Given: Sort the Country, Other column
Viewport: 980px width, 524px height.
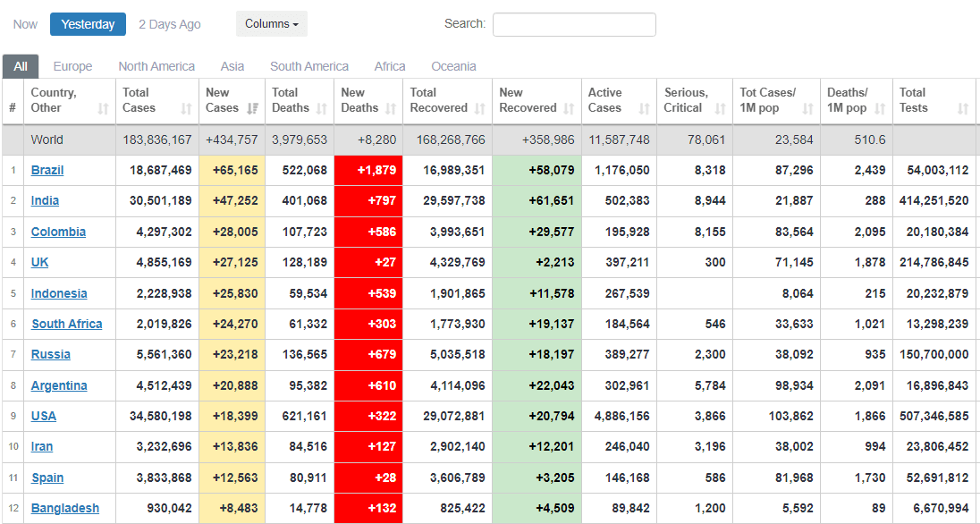Looking at the screenshot, I should (103, 108).
